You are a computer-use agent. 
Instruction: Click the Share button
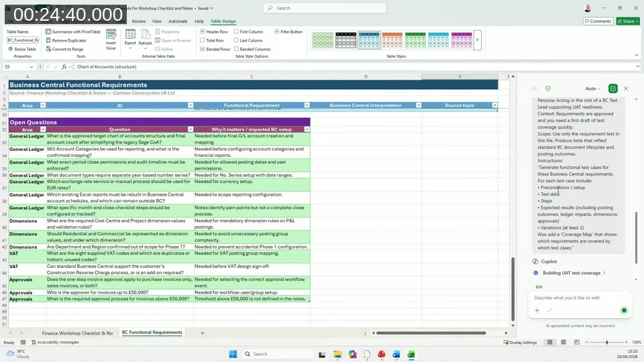tap(628, 21)
